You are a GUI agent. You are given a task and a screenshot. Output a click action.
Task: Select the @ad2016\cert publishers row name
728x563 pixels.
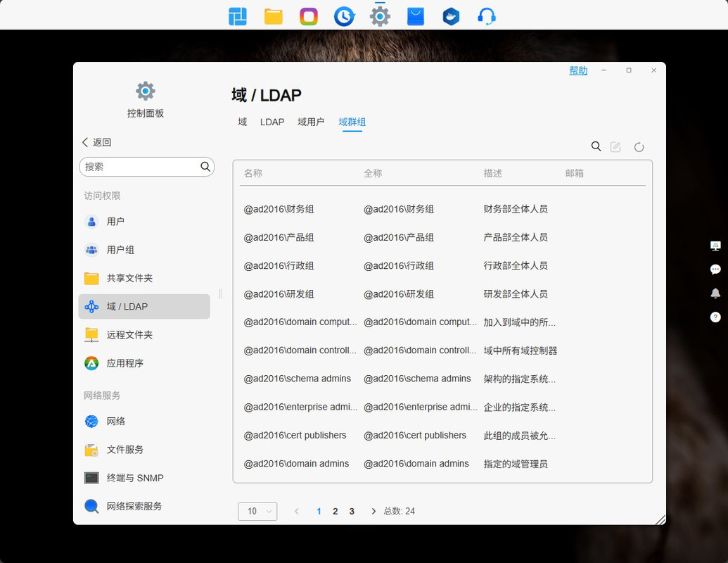pos(295,435)
